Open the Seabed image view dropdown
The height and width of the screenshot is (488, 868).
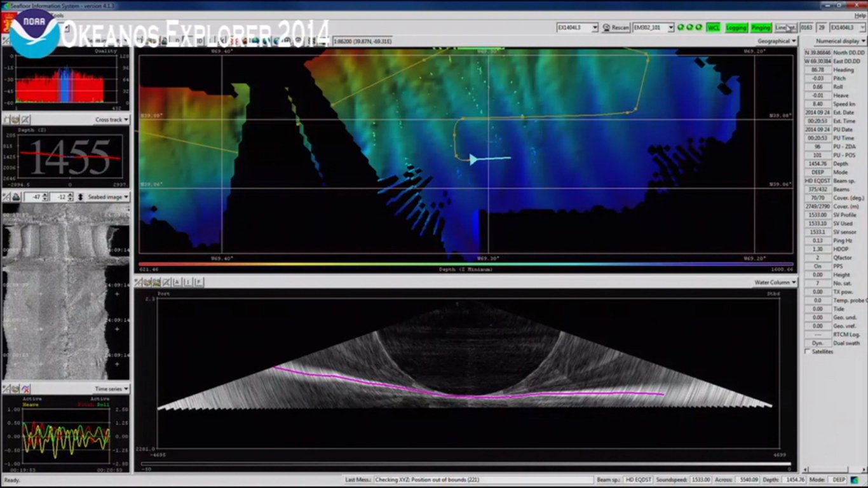click(x=107, y=197)
